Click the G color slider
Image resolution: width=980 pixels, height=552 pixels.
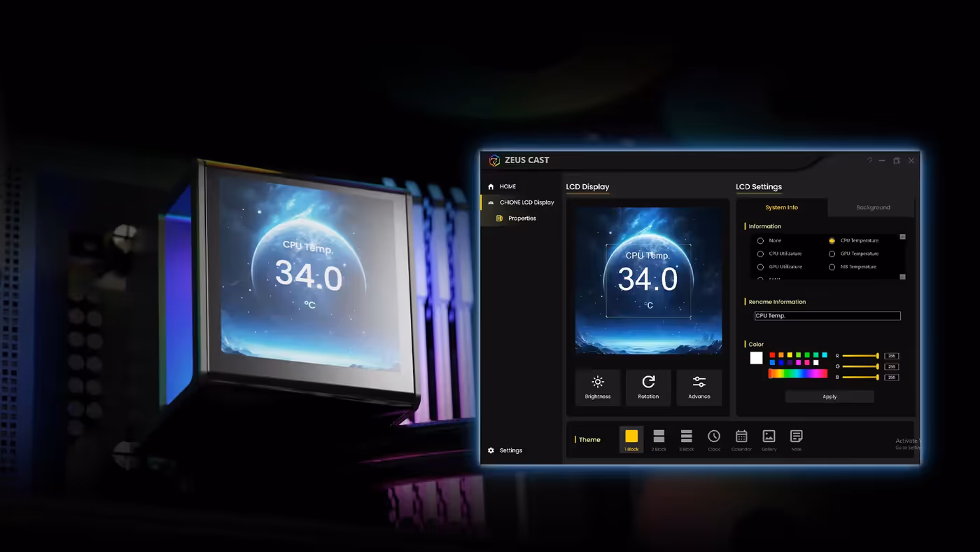click(861, 366)
